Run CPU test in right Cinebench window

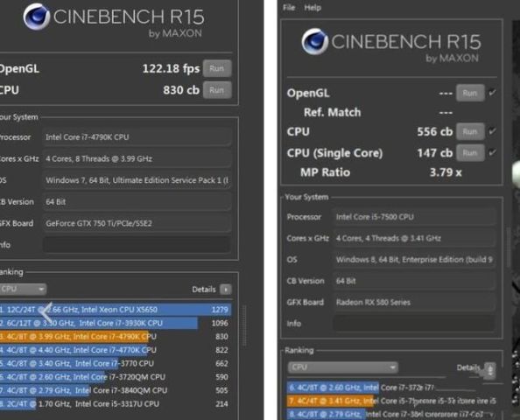click(x=470, y=131)
